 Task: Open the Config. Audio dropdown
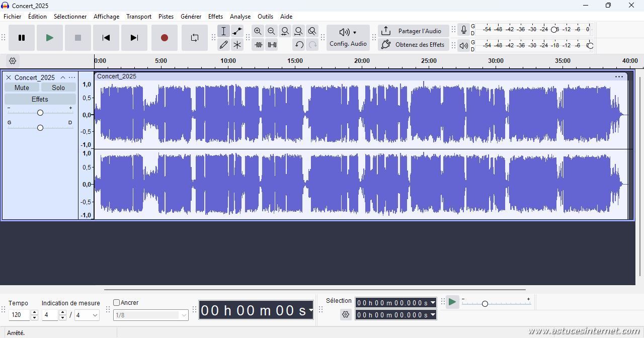tap(348, 38)
